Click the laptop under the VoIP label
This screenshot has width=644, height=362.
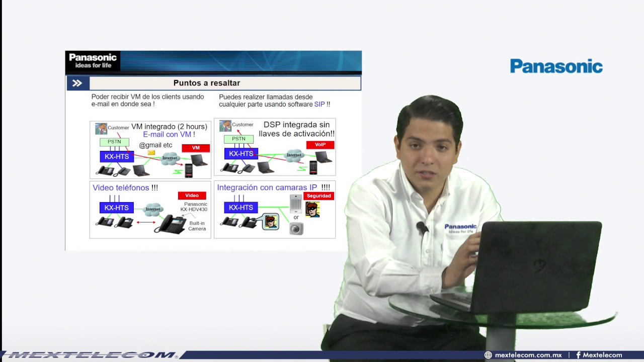click(x=324, y=157)
